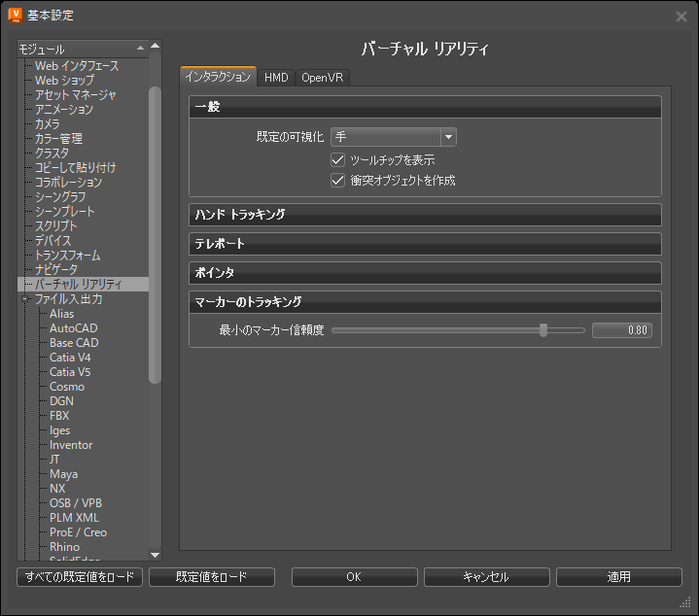The height and width of the screenshot is (616, 699).
Task: Click the module list scrollbar down arrow
Action: tap(156, 555)
